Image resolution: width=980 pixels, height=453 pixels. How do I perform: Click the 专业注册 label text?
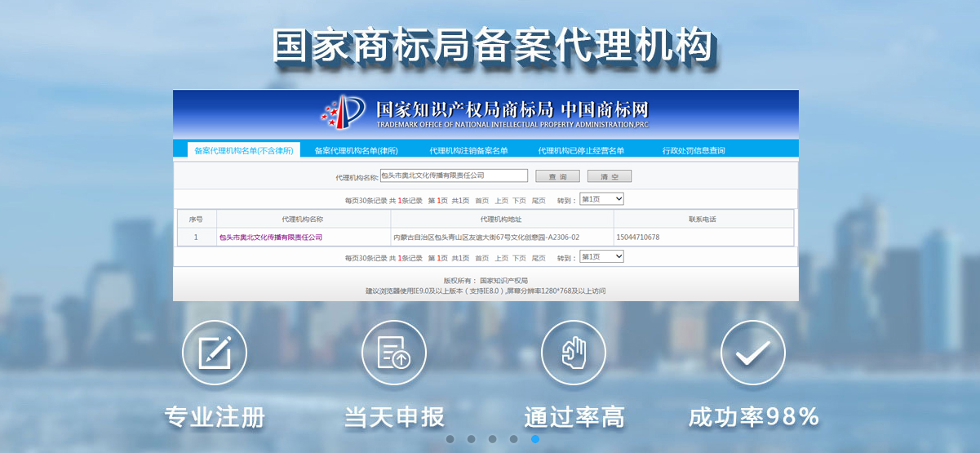click(x=215, y=417)
